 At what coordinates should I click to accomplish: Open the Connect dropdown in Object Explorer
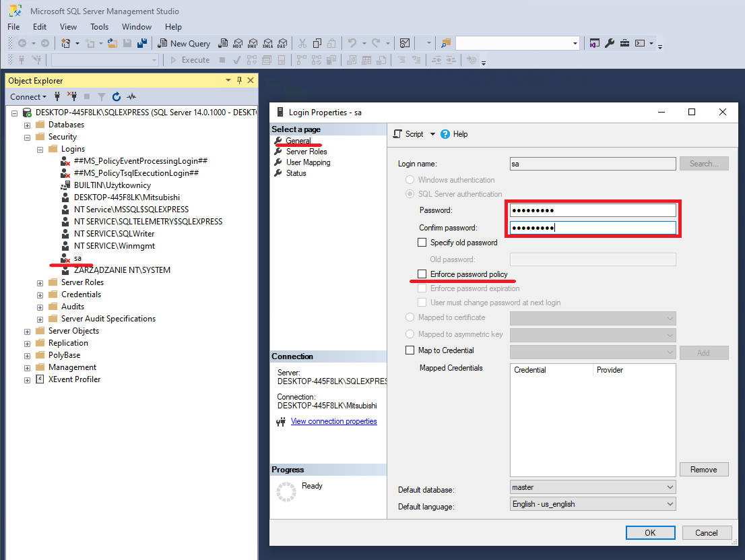(28, 96)
